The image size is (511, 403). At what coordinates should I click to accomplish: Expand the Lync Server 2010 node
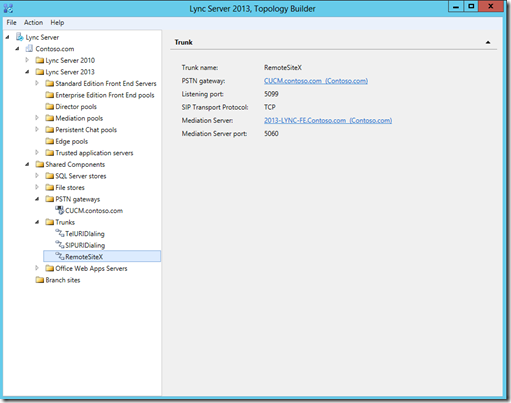point(27,60)
